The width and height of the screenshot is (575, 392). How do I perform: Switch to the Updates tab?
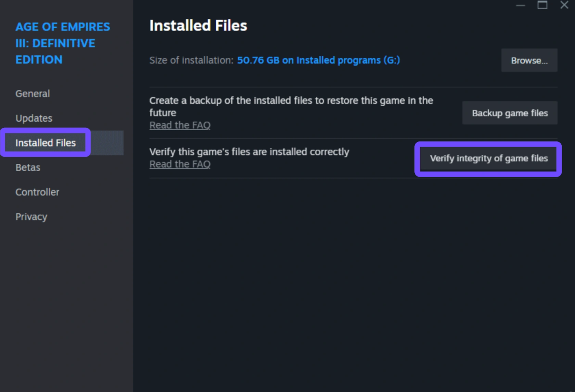34,118
